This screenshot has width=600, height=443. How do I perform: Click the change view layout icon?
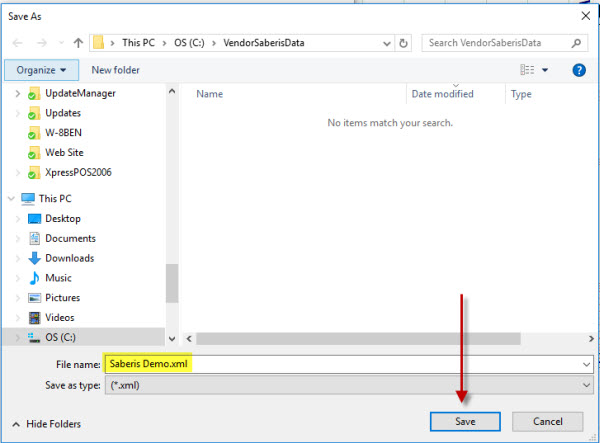coord(527,70)
